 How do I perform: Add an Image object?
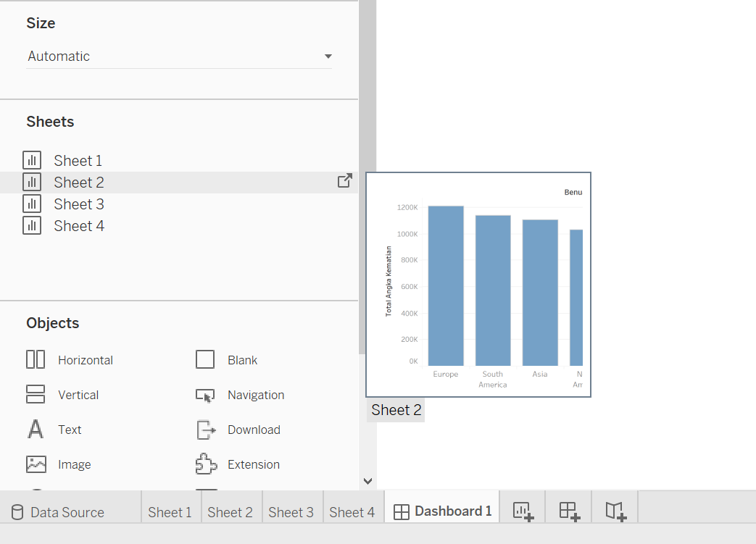[x=73, y=464]
